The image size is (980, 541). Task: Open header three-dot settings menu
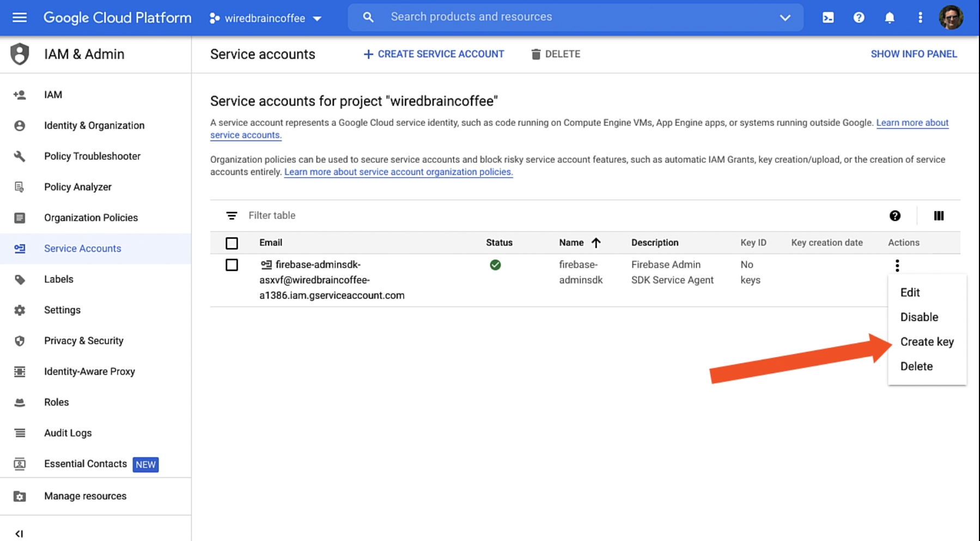point(920,17)
